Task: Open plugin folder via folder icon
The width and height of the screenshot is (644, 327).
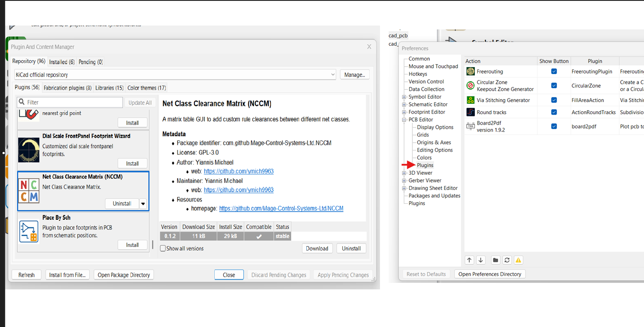Action: [x=496, y=260]
